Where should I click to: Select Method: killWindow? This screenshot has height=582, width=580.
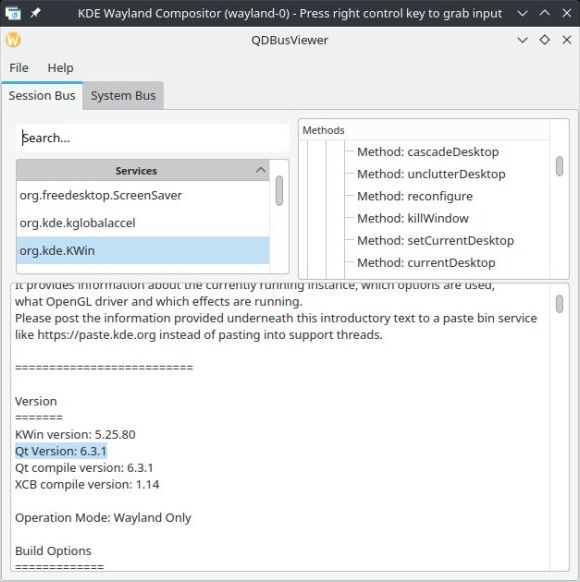pyautogui.click(x=413, y=218)
